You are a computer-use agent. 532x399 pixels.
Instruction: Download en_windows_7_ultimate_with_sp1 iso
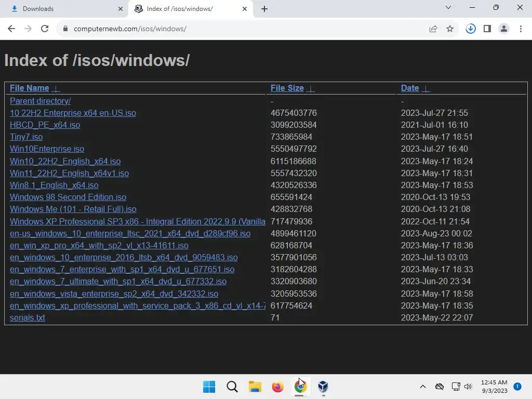pyautogui.click(x=118, y=282)
